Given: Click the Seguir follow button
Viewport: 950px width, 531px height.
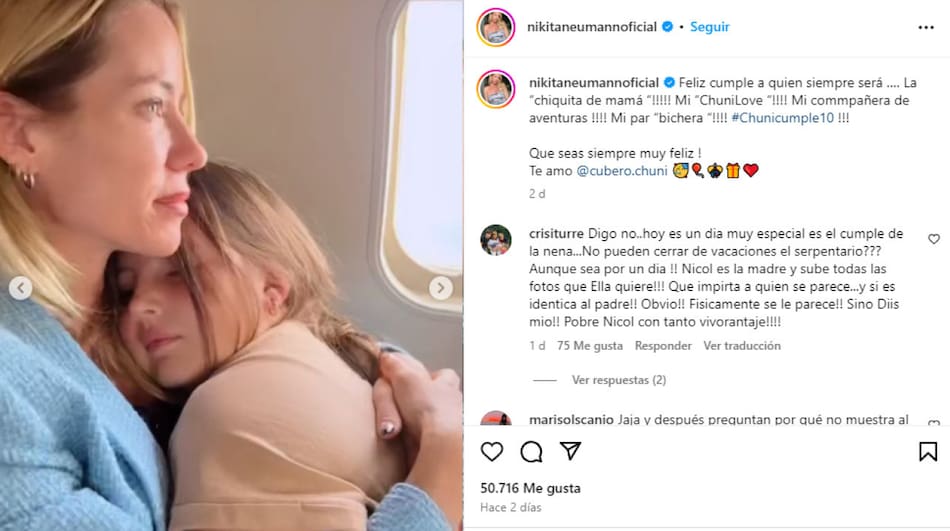Looking at the screenshot, I should click(x=709, y=27).
